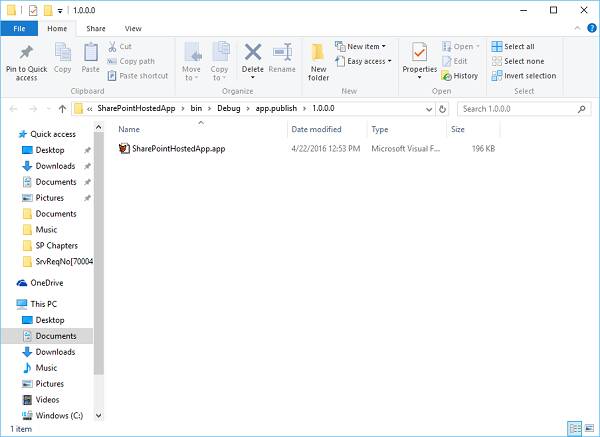This screenshot has width=600, height=437.
Task: Expand the Properties dropdown arrow
Action: (419, 78)
